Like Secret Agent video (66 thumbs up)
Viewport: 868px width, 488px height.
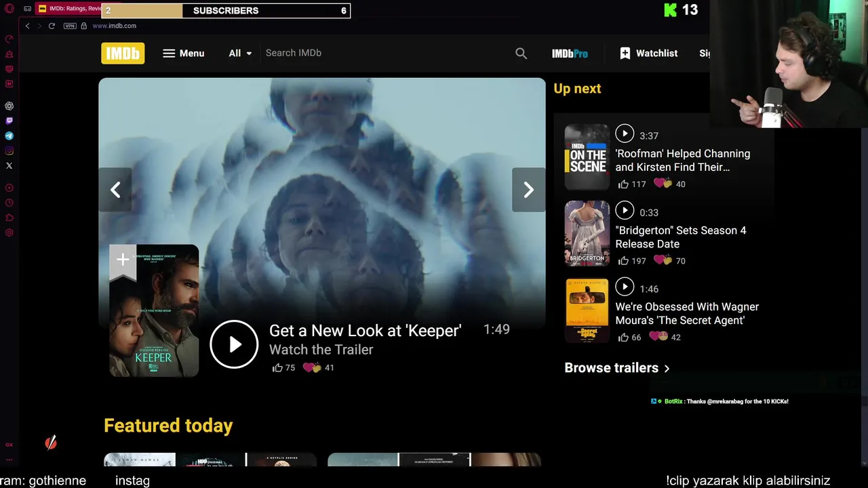pyautogui.click(x=629, y=337)
